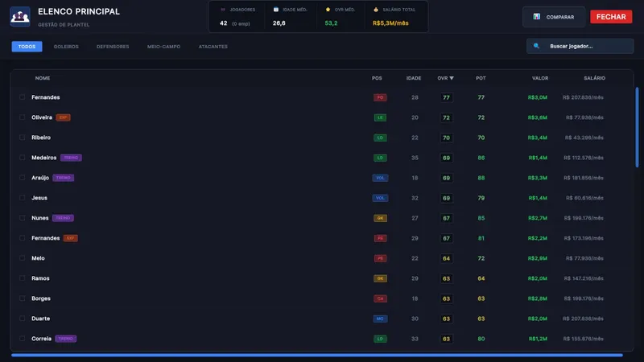Check the box beside Medeiros
This screenshot has width=644, height=362.
(x=23, y=158)
